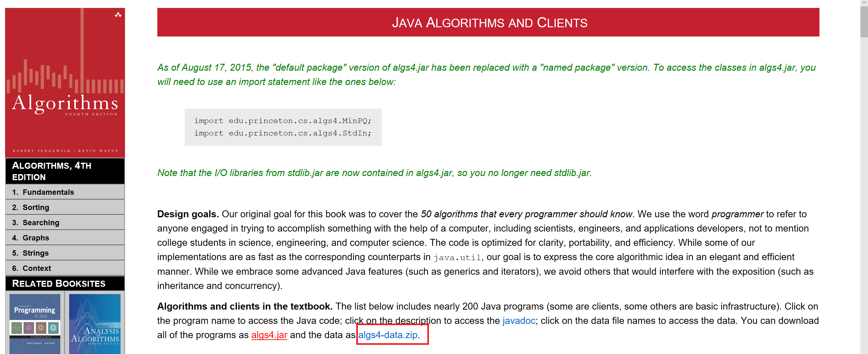868x354 pixels.
Task: Go to the Searching chapter
Action: (40, 222)
